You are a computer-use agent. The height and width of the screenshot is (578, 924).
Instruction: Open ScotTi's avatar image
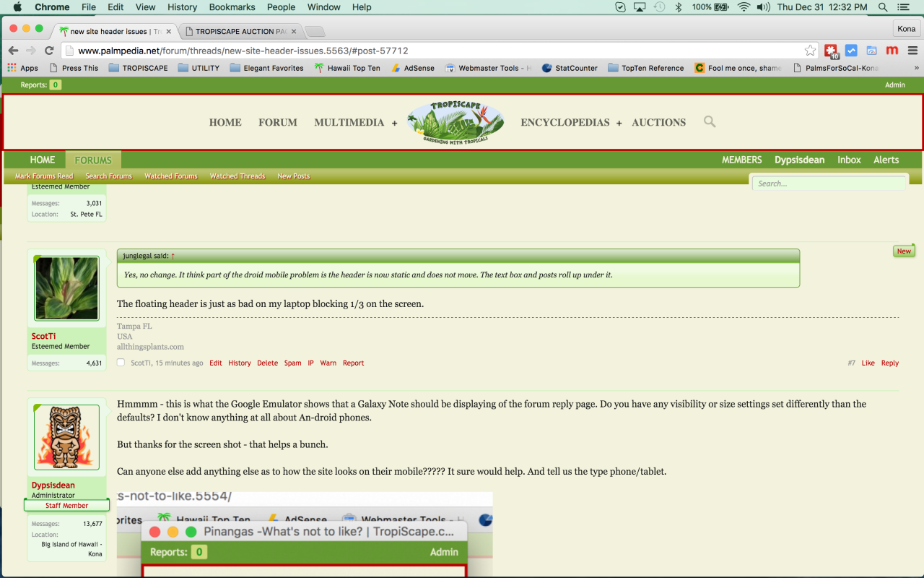(66, 288)
